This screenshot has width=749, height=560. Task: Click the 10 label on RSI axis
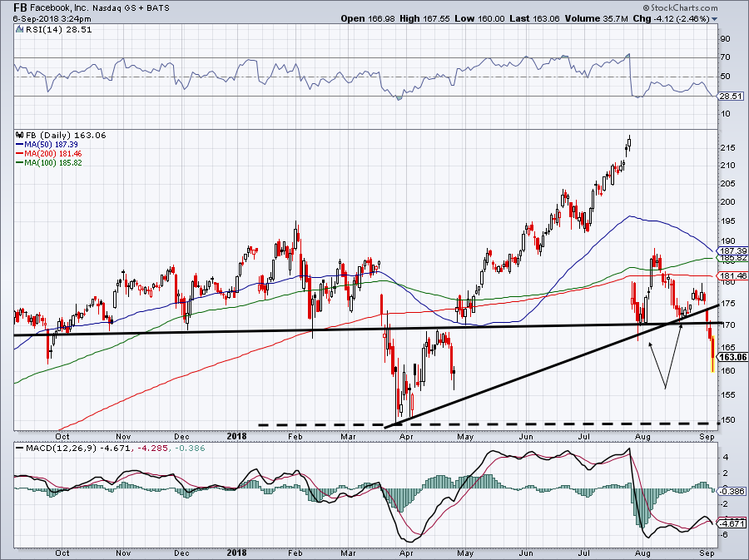tap(725, 114)
